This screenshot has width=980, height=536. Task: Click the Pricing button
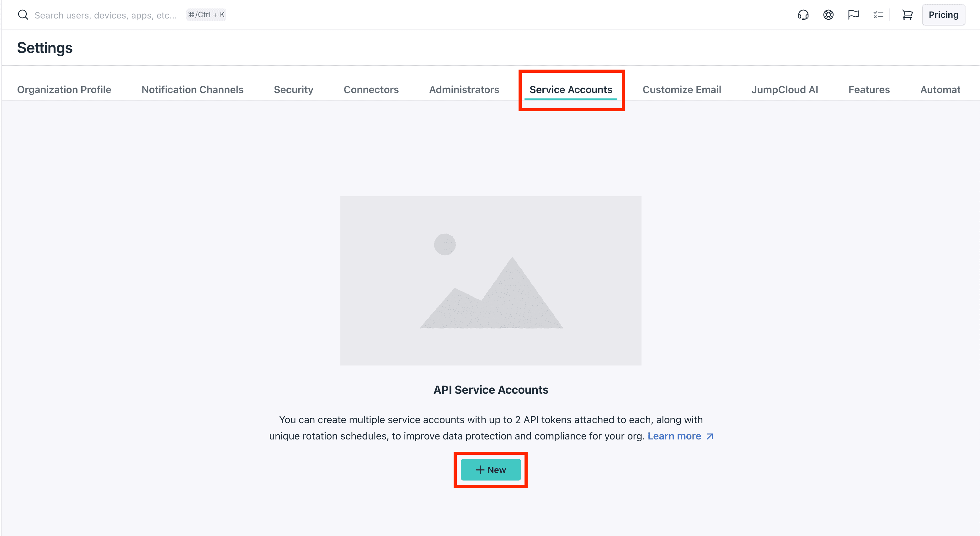[x=943, y=15]
